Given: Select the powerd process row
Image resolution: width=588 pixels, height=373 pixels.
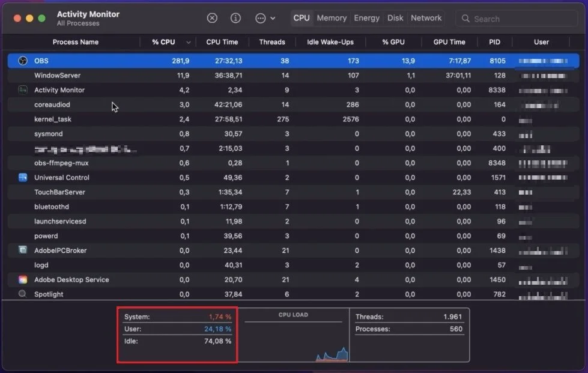Looking at the screenshot, I should coord(293,236).
